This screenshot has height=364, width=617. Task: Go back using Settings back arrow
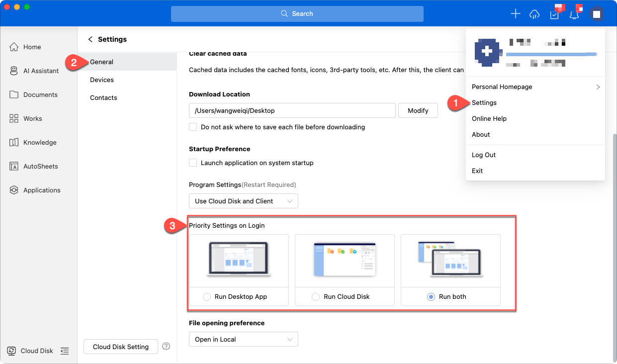pyautogui.click(x=90, y=39)
